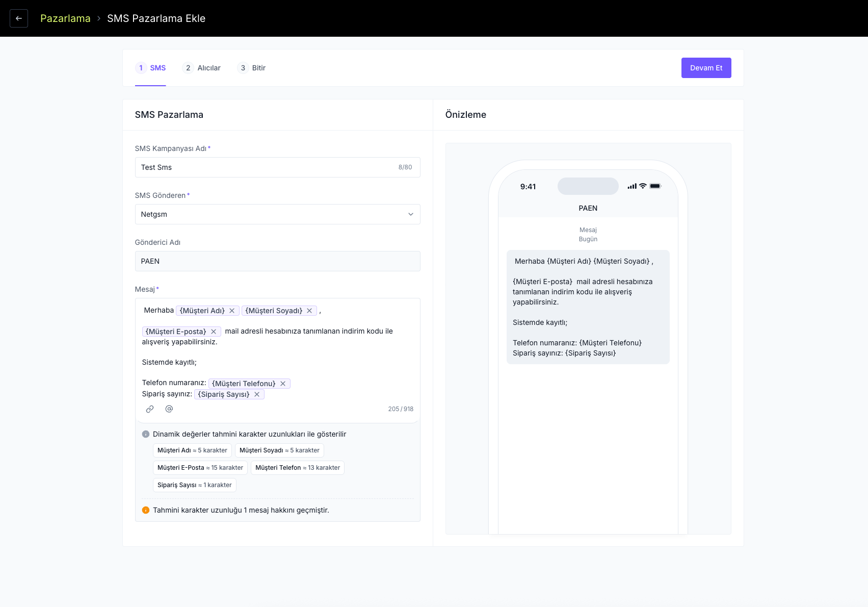Select the Müşteri E-Posta ≈ 15 karakter chip
The width and height of the screenshot is (868, 607).
200,468
